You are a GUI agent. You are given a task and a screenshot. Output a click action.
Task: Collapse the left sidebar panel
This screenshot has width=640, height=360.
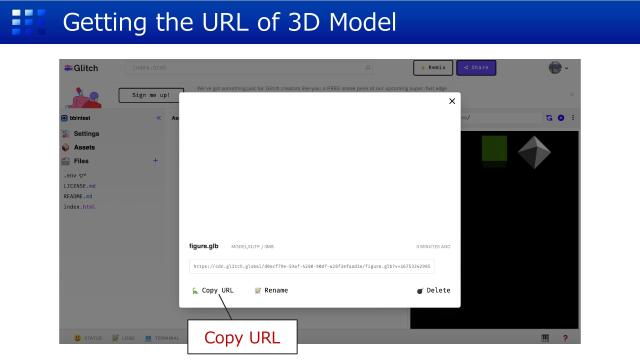tap(159, 118)
